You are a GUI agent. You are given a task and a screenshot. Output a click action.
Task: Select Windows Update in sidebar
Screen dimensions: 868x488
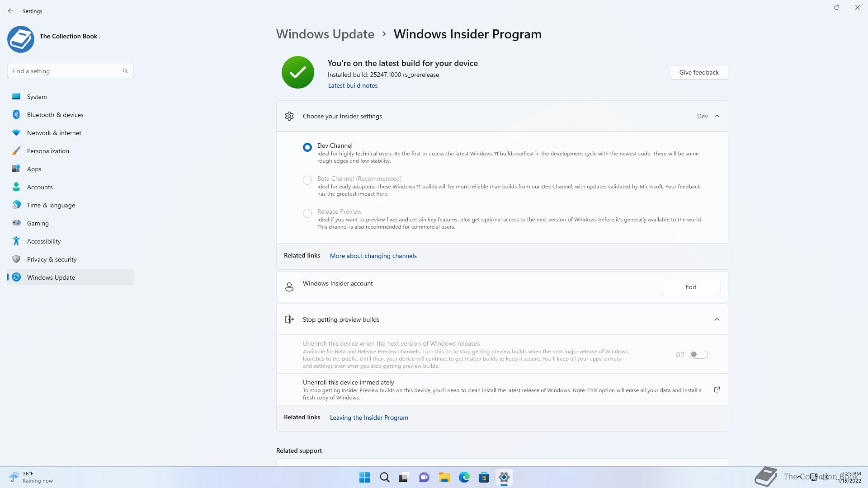(x=71, y=277)
